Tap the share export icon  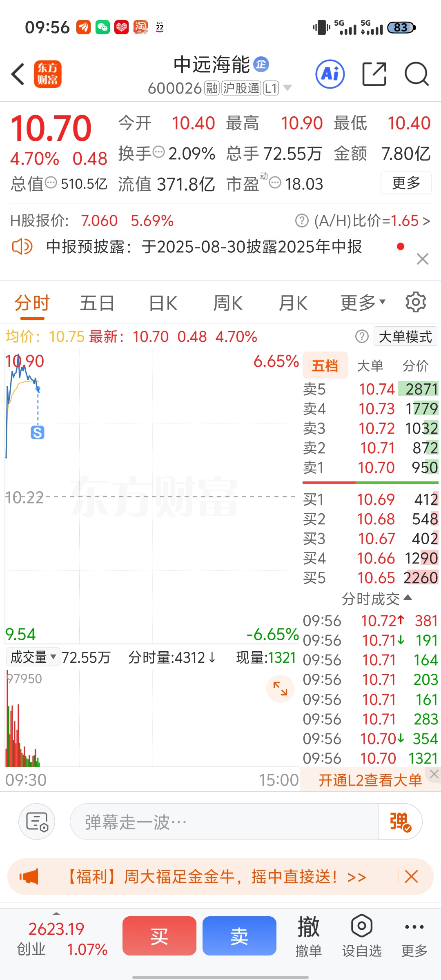pyautogui.click(x=374, y=74)
